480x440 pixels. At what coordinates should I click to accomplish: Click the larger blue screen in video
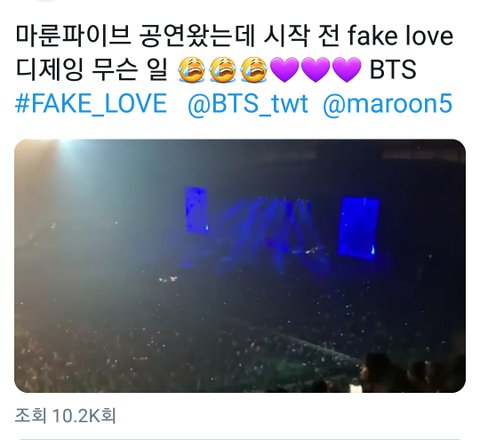click(359, 228)
